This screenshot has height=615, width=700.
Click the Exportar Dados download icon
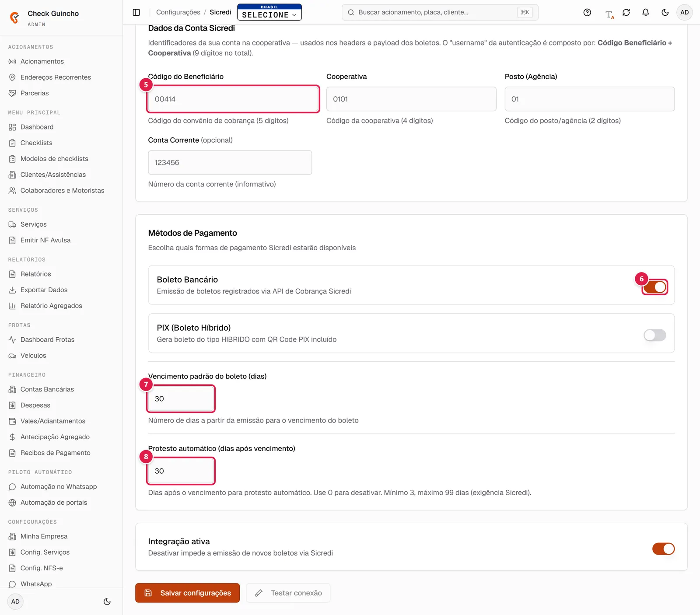click(x=12, y=290)
